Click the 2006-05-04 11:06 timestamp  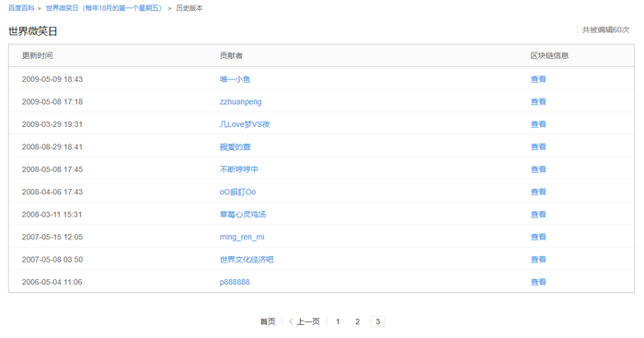coord(52,282)
